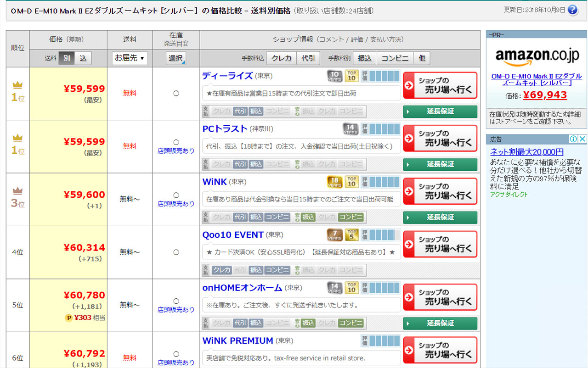The width and height of the screenshot is (588, 368).
Task: Click the Amazon.co.jp logo
Action: pos(537,56)
